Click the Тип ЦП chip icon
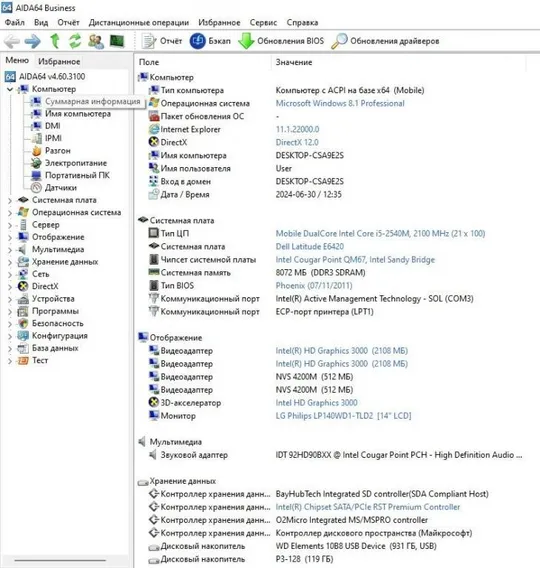Viewport: 540px width, 568px height. pyautogui.click(x=154, y=233)
